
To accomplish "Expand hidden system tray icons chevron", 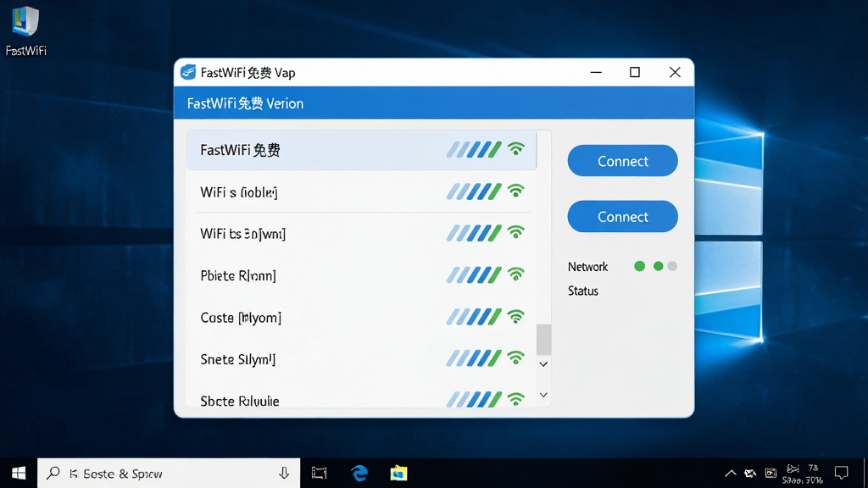I will tap(730, 473).
